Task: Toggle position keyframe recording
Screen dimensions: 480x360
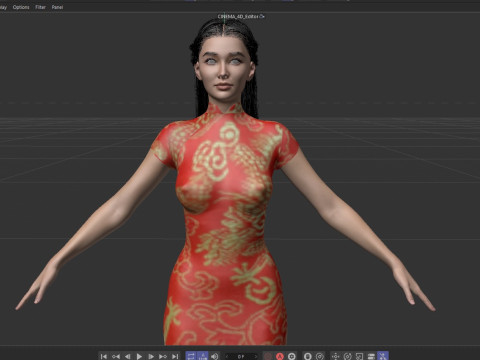Action: 335,356
